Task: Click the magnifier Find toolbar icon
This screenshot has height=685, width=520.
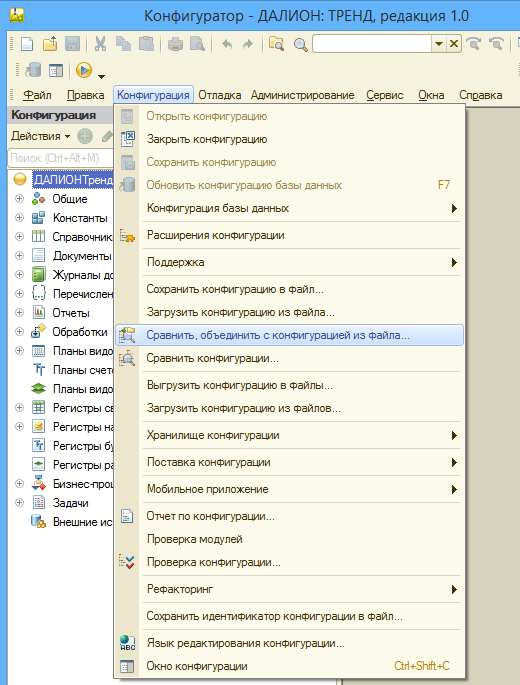Action: 300,44
